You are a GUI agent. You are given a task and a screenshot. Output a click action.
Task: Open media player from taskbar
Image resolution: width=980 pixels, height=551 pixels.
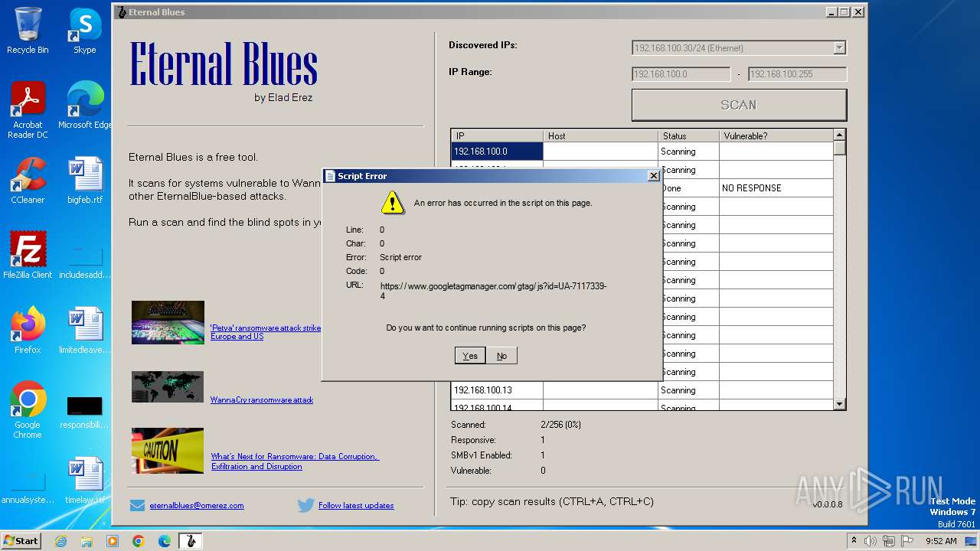tap(113, 541)
